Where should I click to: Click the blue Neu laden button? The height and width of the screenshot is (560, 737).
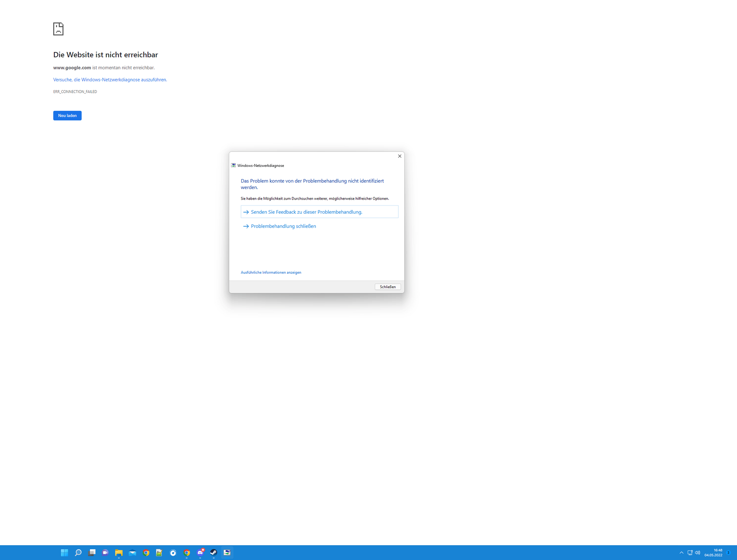pos(67,115)
